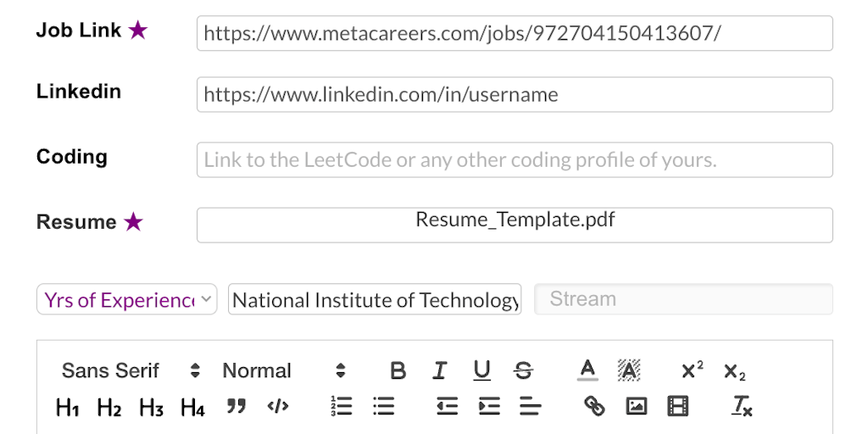Toggle blockquote formatting
Screen dimensions: 868x434
pos(236,407)
